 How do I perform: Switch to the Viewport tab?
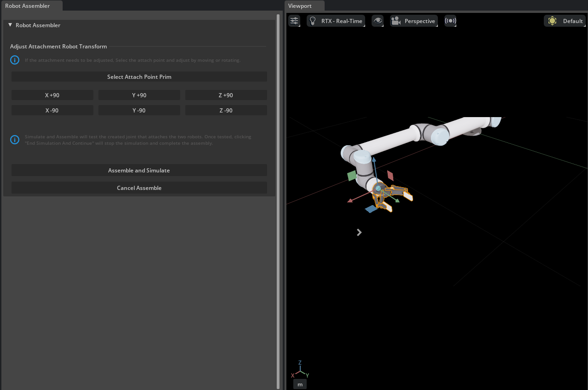click(x=300, y=6)
